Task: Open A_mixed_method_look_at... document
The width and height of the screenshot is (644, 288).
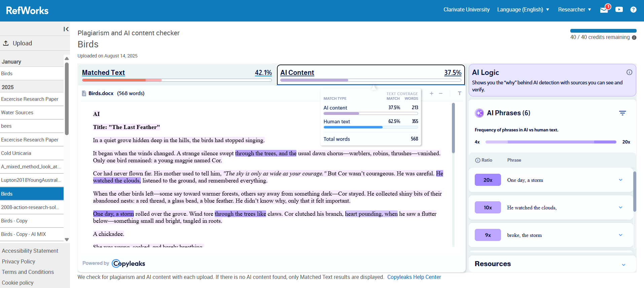Action: coord(32,167)
